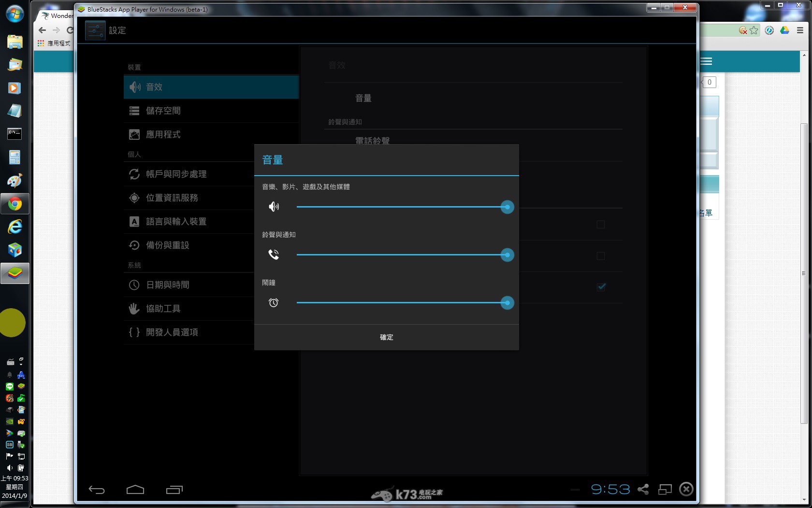Click the BlueStacks circular close icon

686,489
